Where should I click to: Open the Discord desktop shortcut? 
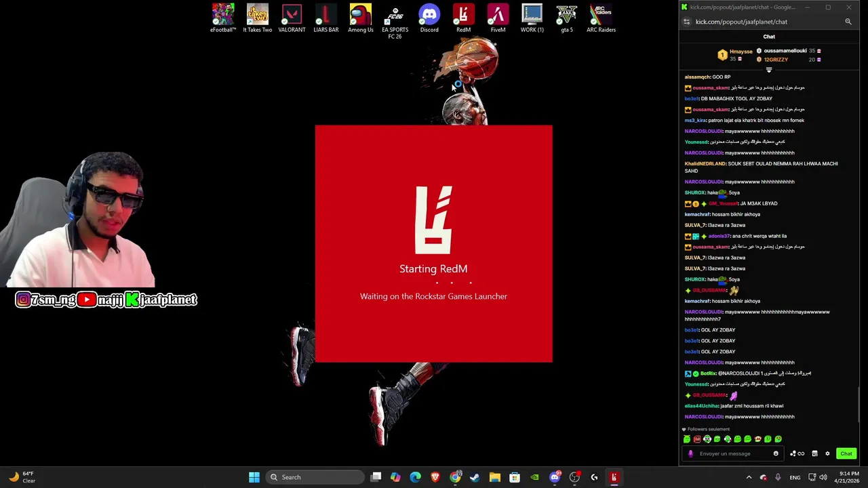pyautogui.click(x=429, y=18)
